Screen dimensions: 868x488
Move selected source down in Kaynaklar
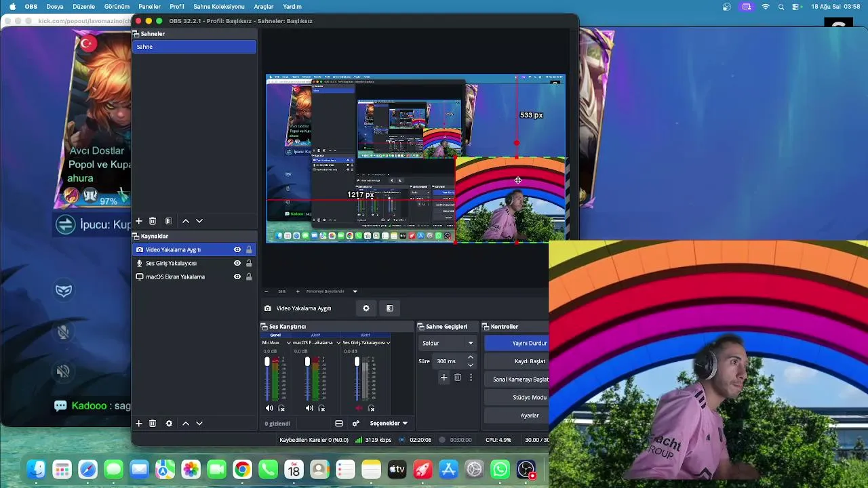click(199, 423)
